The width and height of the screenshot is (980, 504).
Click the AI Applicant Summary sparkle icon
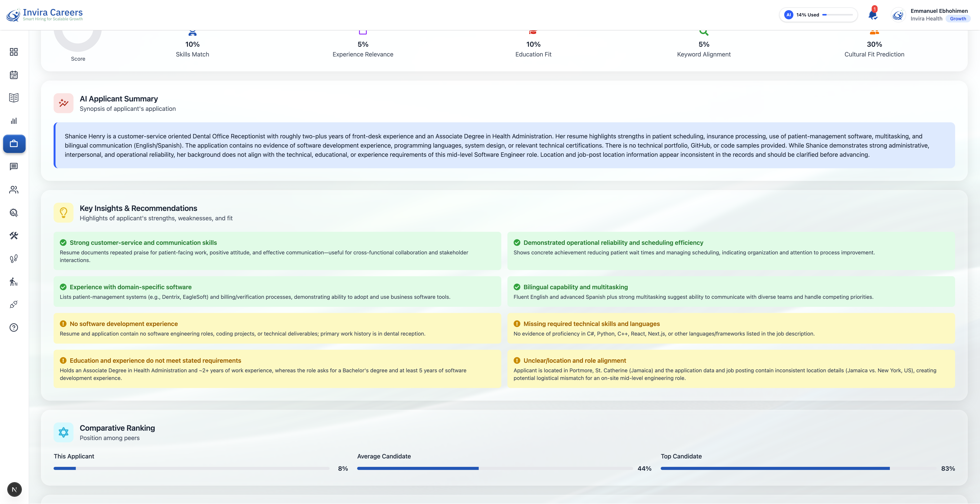[x=64, y=103]
